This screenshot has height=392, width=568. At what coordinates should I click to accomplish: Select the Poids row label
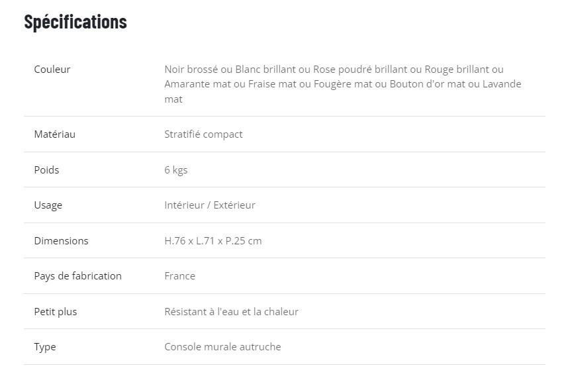coord(46,170)
